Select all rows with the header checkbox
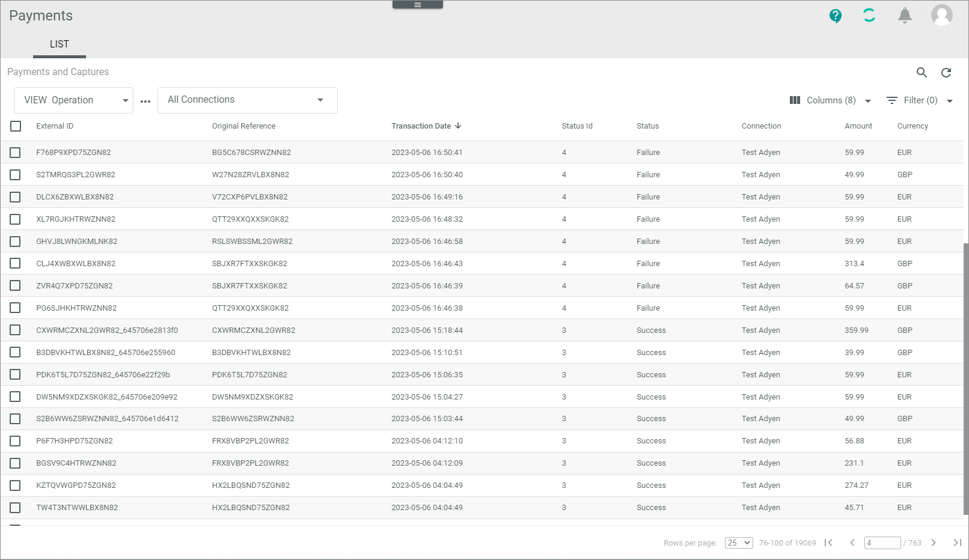 [x=16, y=126]
